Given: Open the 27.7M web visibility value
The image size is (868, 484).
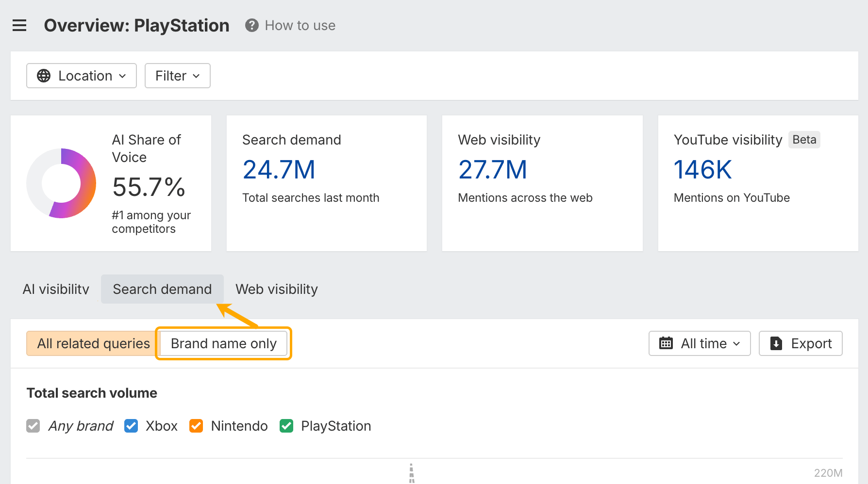Looking at the screenshot, I should click(x=492, y=170).
